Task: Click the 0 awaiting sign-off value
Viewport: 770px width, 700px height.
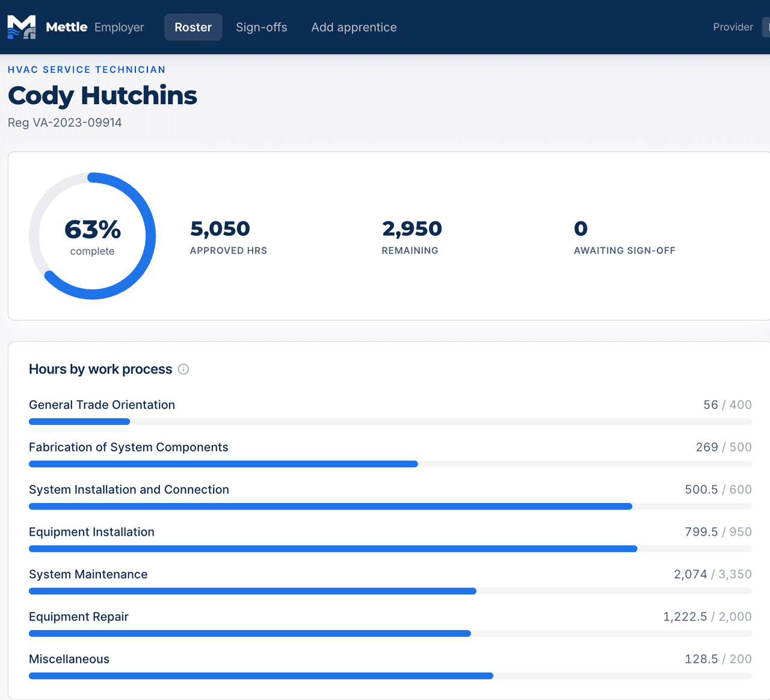Action: [x=581, y=229]
